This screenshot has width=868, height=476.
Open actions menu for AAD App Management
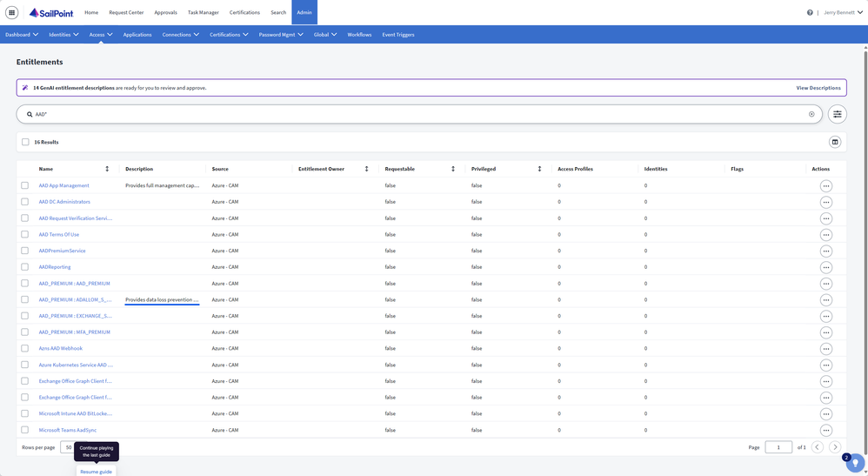coord(826,185)
